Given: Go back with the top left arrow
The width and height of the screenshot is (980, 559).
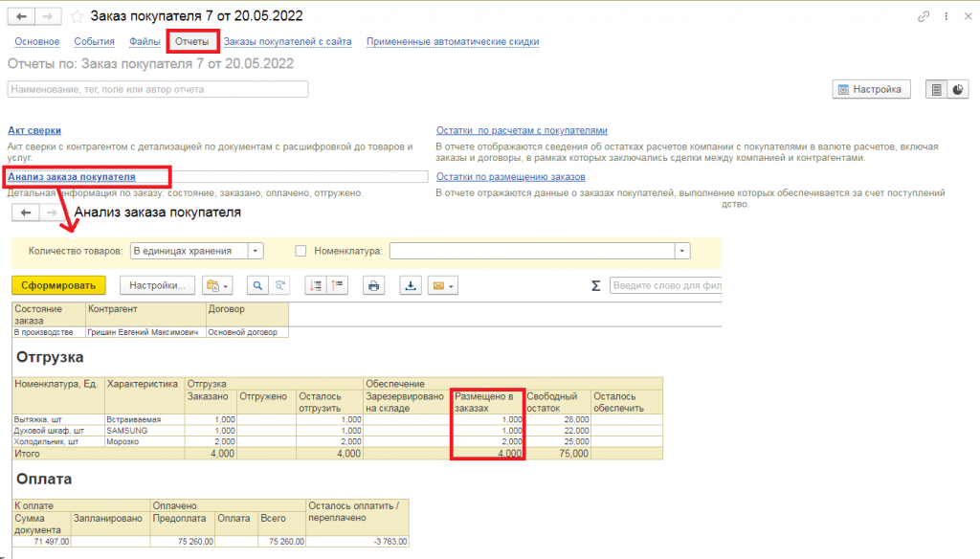Looking at the screenshot, I should 21,16.
